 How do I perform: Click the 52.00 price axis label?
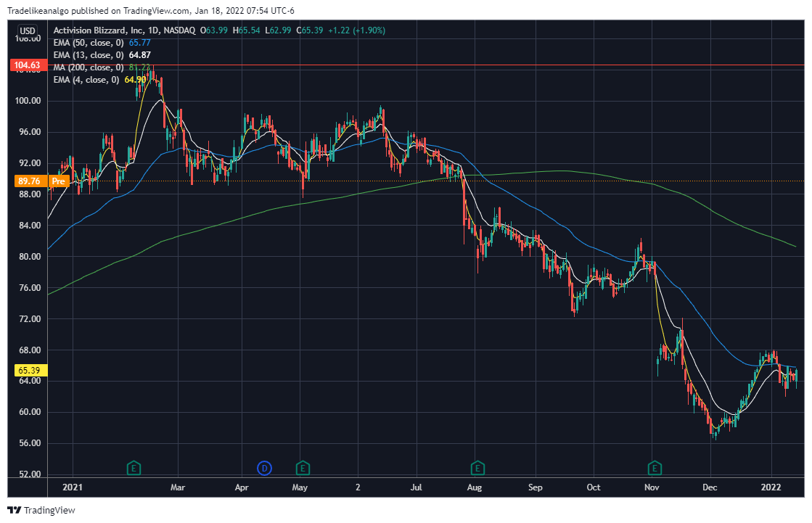(30, 474)
